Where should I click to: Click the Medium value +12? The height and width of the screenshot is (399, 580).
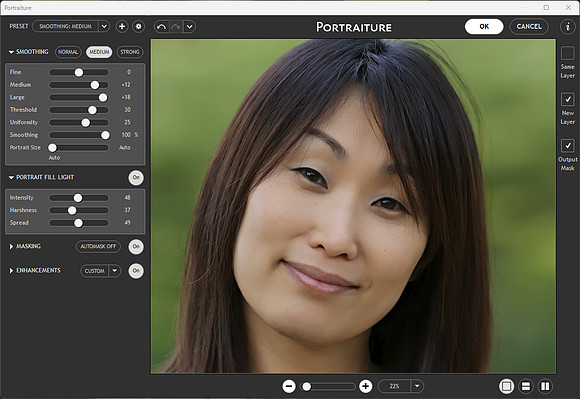coord(126,85)
